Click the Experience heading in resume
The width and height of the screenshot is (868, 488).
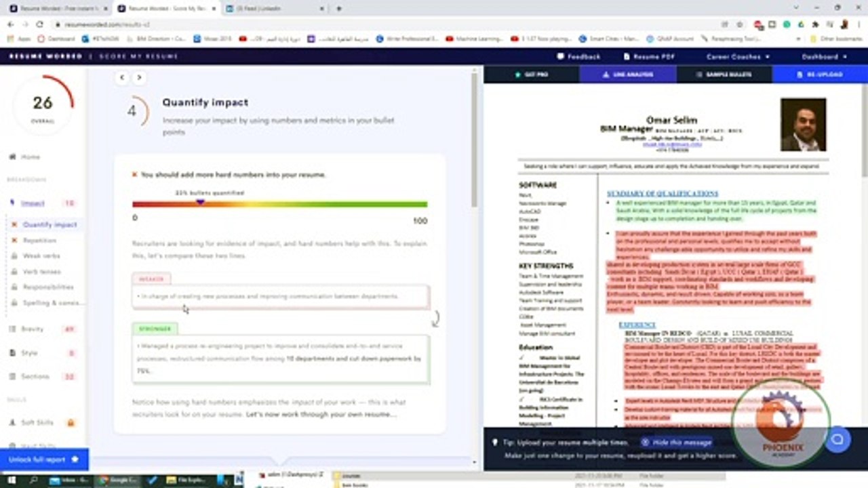click(637, 325)
